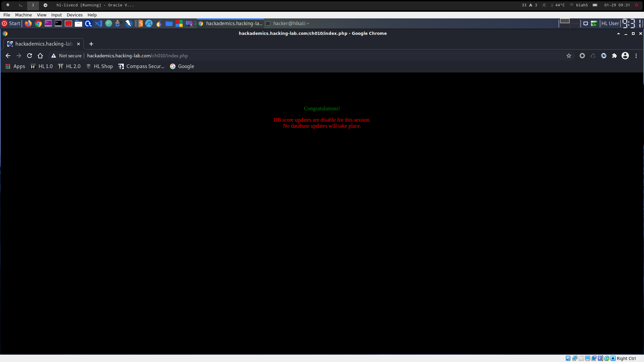Image resolution: width=644 pixels, height=362 pixels.
Task: Launch Wireshark from the panel
Action: pos(149,23)
